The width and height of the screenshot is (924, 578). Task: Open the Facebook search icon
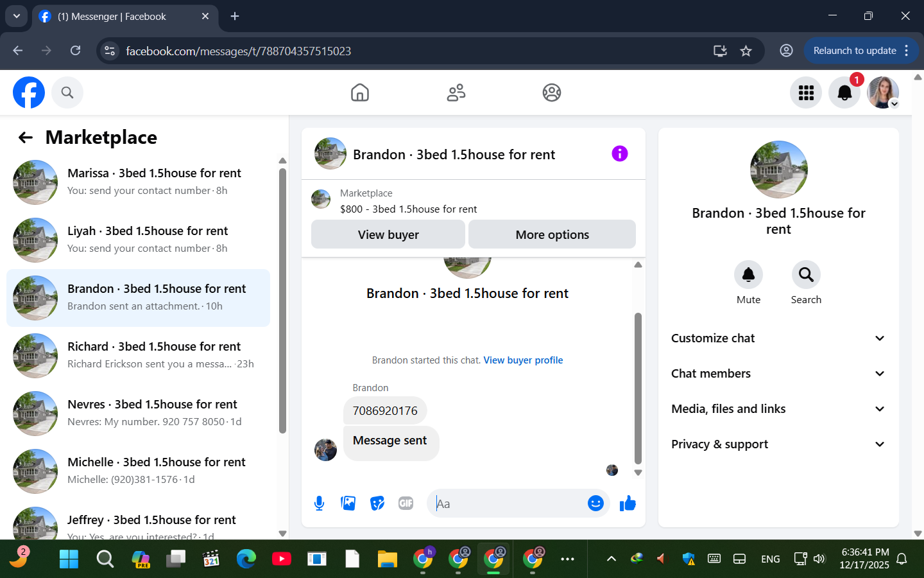coord(67,92)
